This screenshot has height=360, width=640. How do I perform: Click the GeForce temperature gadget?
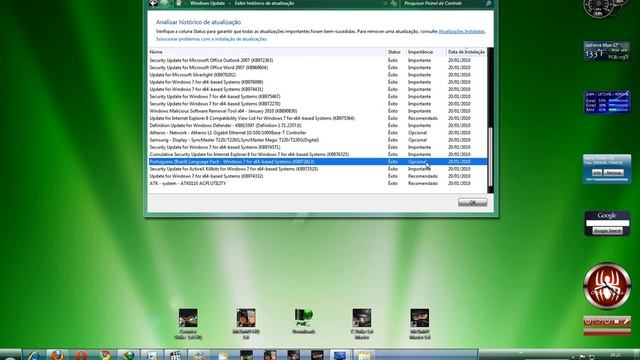click(x=607, y=51)
